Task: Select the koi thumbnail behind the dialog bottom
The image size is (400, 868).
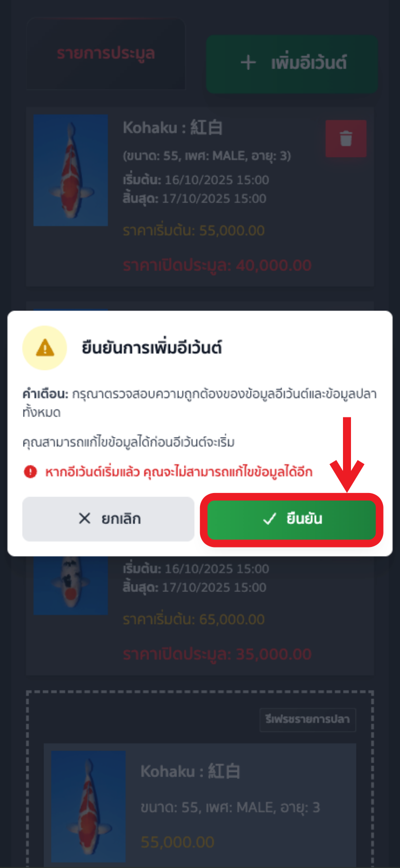Action: [70, 585]
